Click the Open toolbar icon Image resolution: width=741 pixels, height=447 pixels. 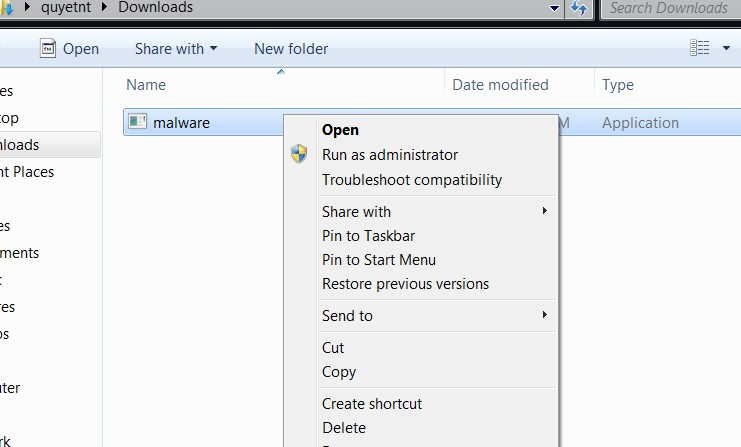(x=48, y=48)
